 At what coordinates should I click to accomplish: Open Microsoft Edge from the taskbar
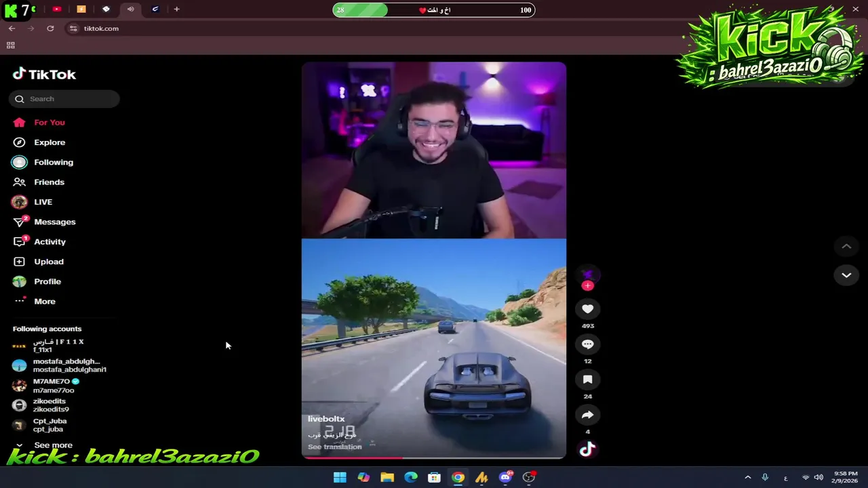411,478
